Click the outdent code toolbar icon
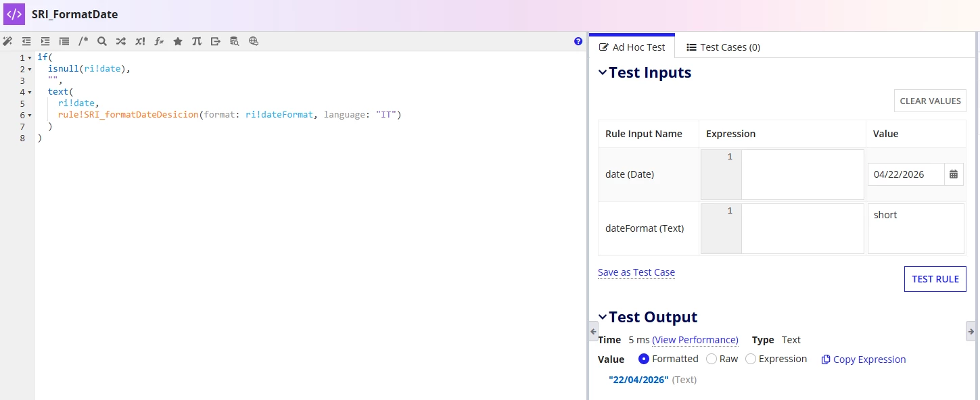The image size is (980, 400). 26,41
